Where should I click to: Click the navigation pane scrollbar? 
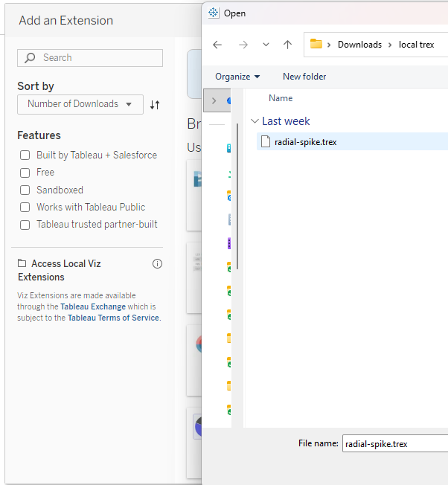click(237, 196)
